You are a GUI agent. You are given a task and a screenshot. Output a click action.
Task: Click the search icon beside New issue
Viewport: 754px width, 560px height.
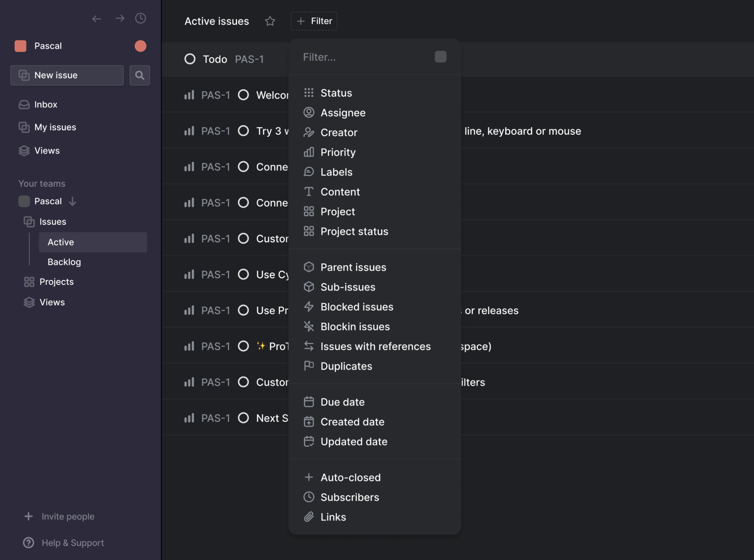[x=139, y=75]
